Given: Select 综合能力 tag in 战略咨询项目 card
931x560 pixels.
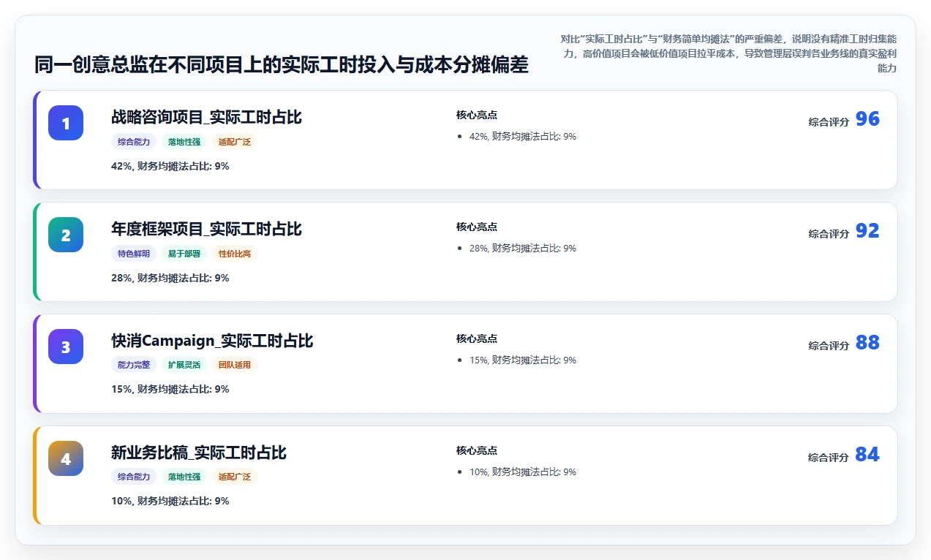Looking at the screenshot, I should (x=134, y=142).
